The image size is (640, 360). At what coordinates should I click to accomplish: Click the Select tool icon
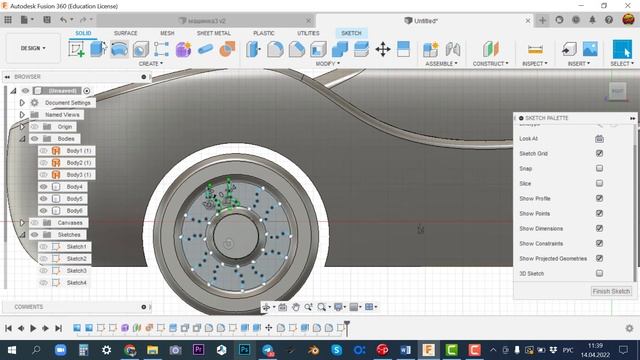click(x=622, y=49)
